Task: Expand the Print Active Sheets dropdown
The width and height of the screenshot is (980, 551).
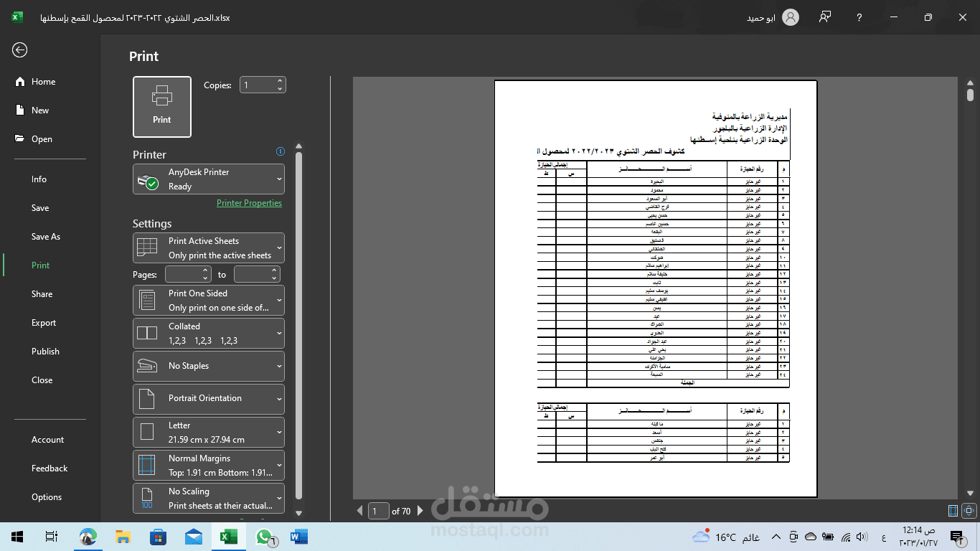Action: click(209, 248)
